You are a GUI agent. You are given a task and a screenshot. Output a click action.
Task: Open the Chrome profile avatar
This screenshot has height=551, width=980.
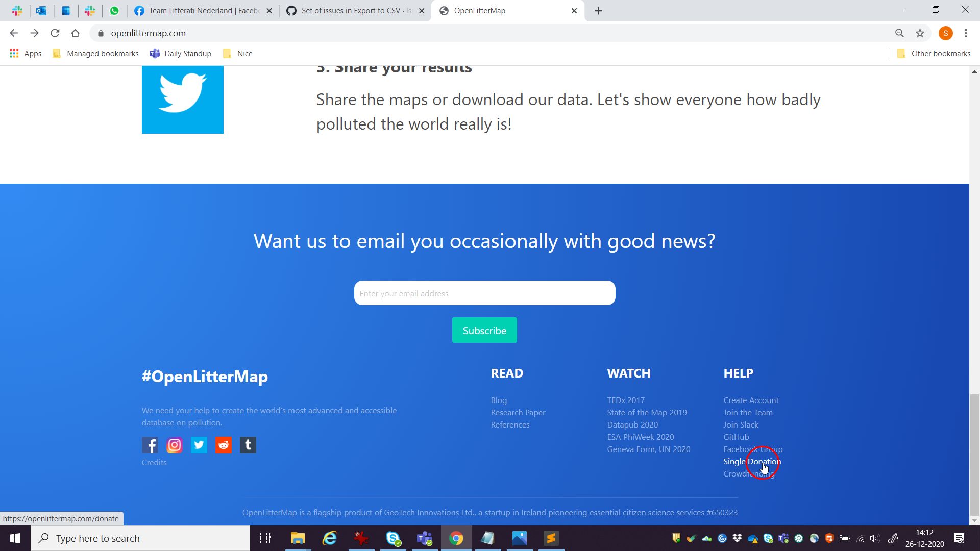945,33
